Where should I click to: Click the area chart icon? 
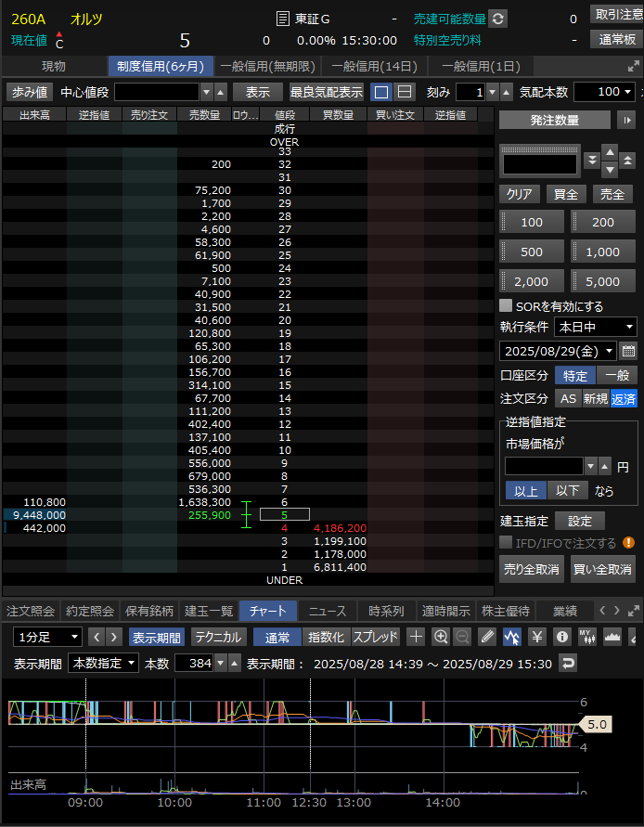coord(612,637)
